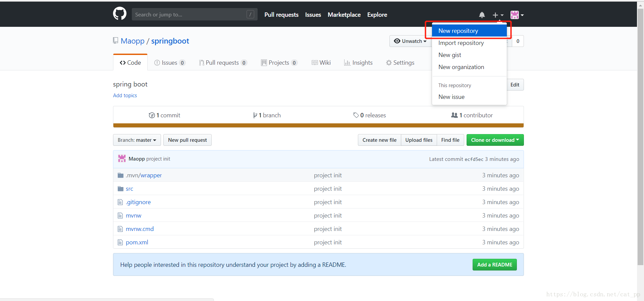Open the mvnw file link
This screenshot has width=644, height=301.
coord(133,216)
